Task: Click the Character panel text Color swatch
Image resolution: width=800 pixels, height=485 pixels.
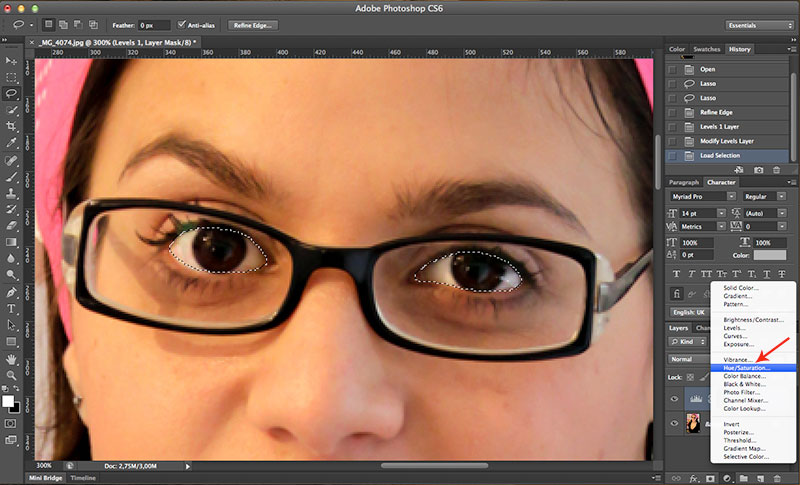Action: tap(769, 256)
